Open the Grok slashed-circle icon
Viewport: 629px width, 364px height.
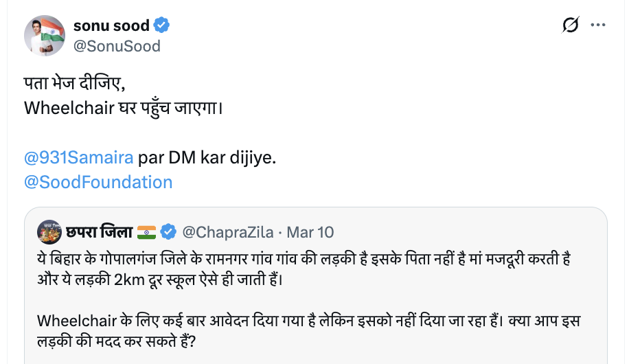[570, 25]
